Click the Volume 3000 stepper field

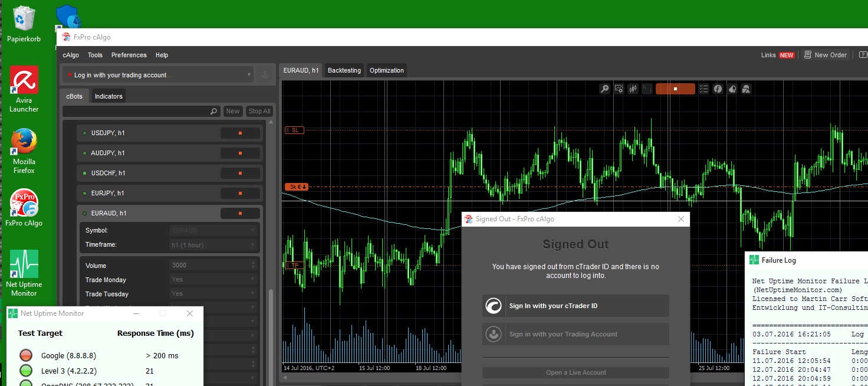tap(213, 266)
